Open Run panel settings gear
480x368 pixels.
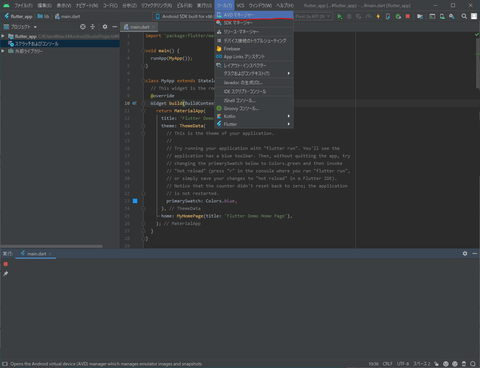tap(465, 254)
